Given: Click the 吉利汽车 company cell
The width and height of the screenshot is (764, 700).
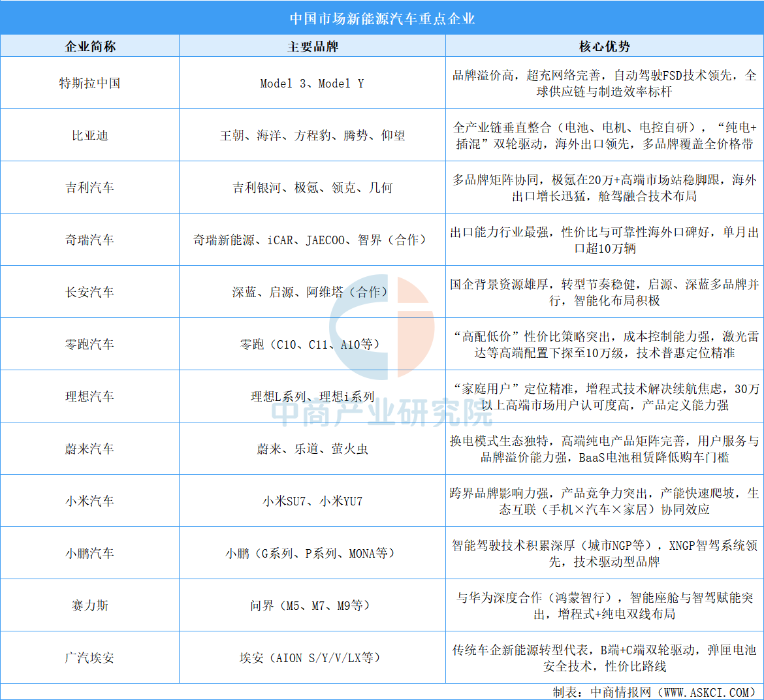Looking at the screenshot, I should (89, 187).
